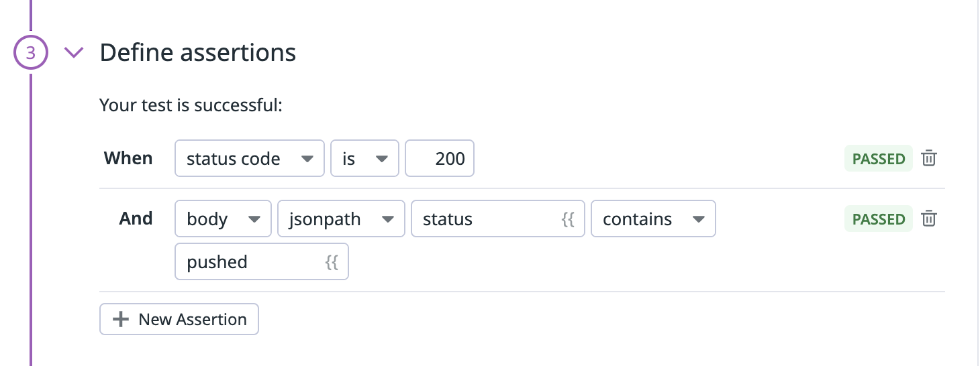Add a New Assertion

click(179, 319)
